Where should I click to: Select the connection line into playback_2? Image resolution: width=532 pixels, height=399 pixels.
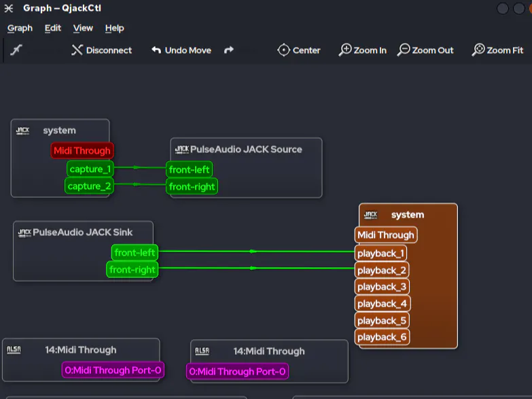coord(257,268)
